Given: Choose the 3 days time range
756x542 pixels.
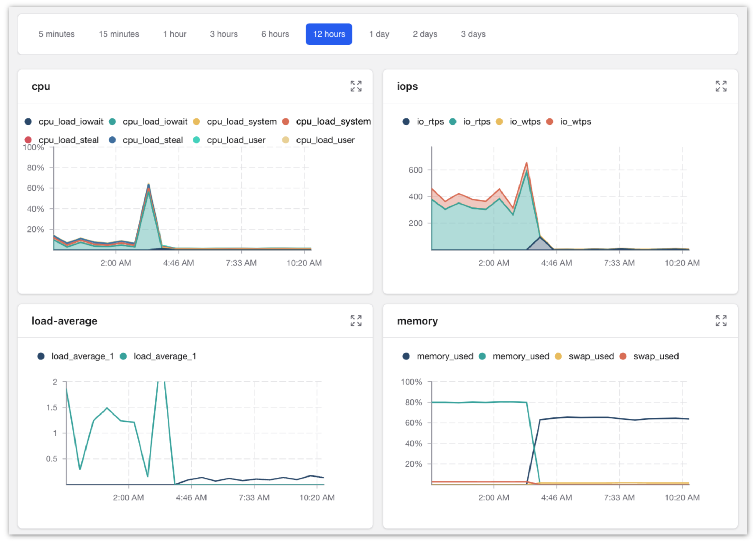Looking at the screenshot, I should coord(473,34).
